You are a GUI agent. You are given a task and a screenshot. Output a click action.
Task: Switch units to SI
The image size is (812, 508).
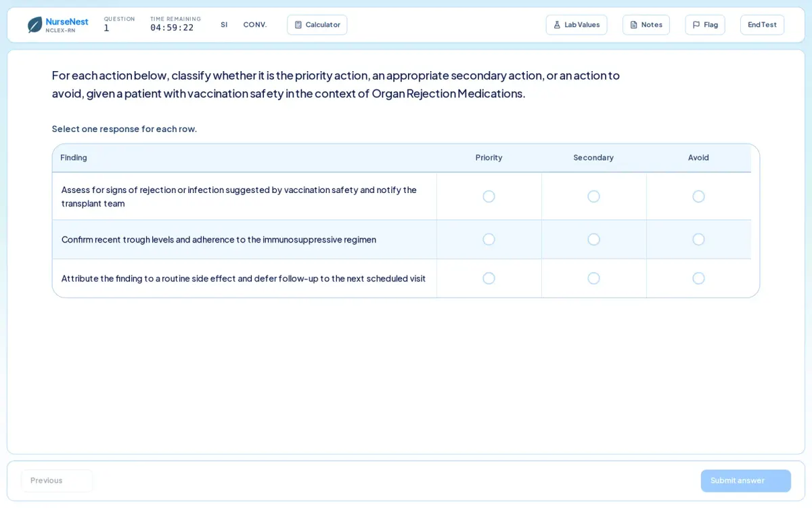[224, 25]
